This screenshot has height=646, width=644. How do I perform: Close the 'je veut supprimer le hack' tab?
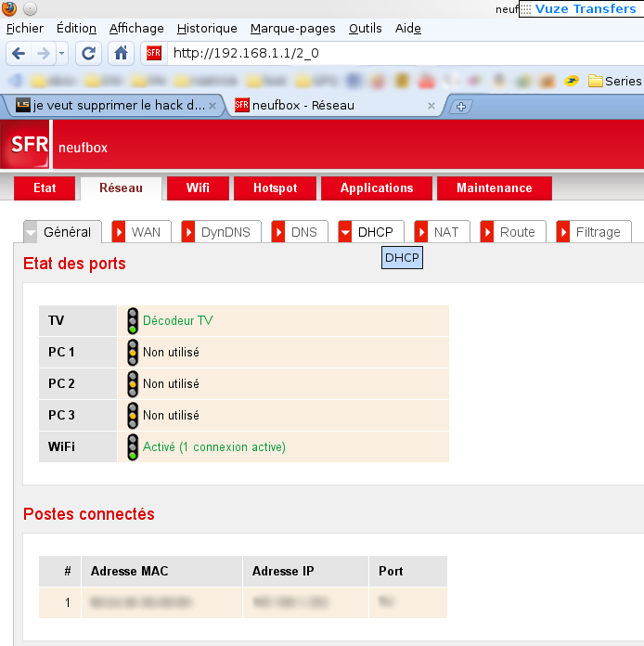213,106
